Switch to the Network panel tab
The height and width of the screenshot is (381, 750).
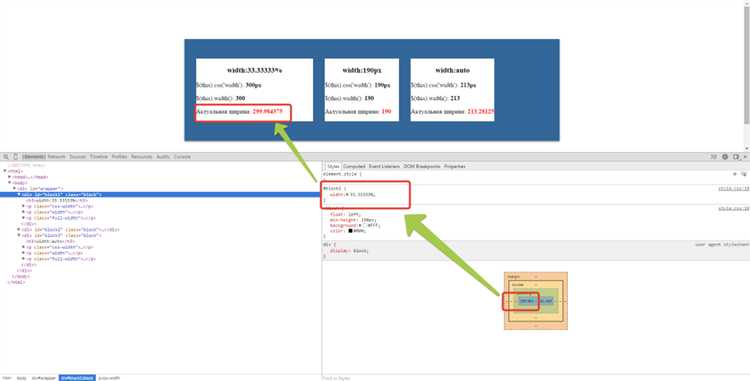coord(56,157)
